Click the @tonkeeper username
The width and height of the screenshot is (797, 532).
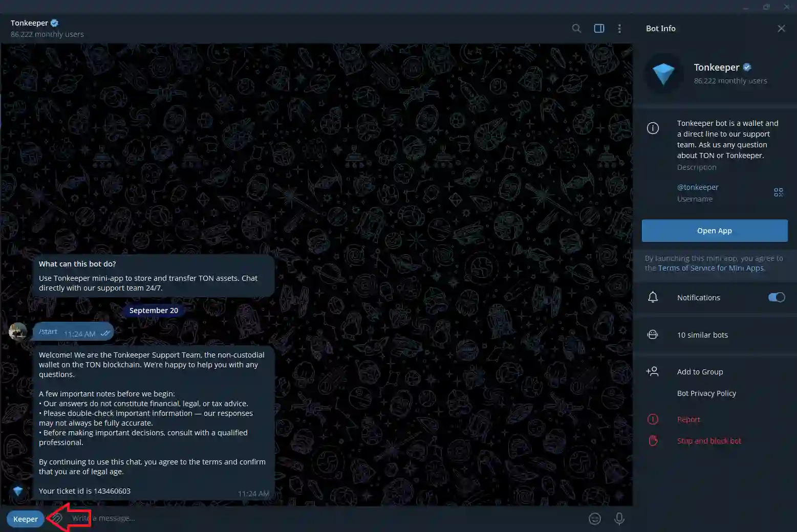(698, 187)
